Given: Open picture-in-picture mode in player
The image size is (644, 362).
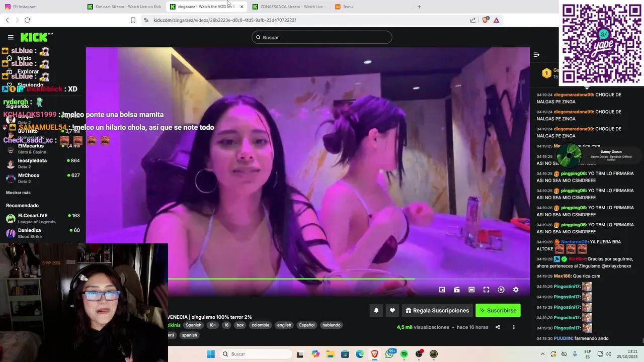Looking at the screenshot, I should [442, 290].
